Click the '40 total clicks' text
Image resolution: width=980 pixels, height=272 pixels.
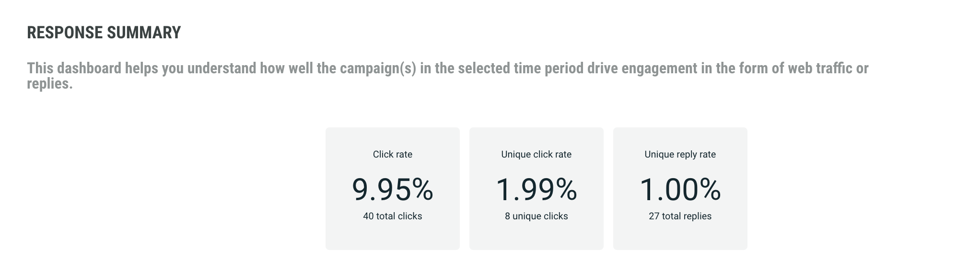click(x=392, y=216)
